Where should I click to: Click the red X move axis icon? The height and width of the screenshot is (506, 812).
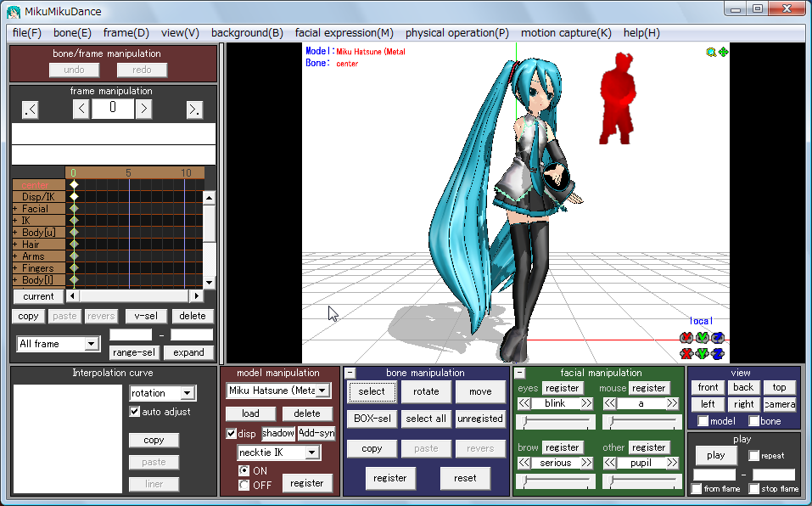click(x=686, y=354)
